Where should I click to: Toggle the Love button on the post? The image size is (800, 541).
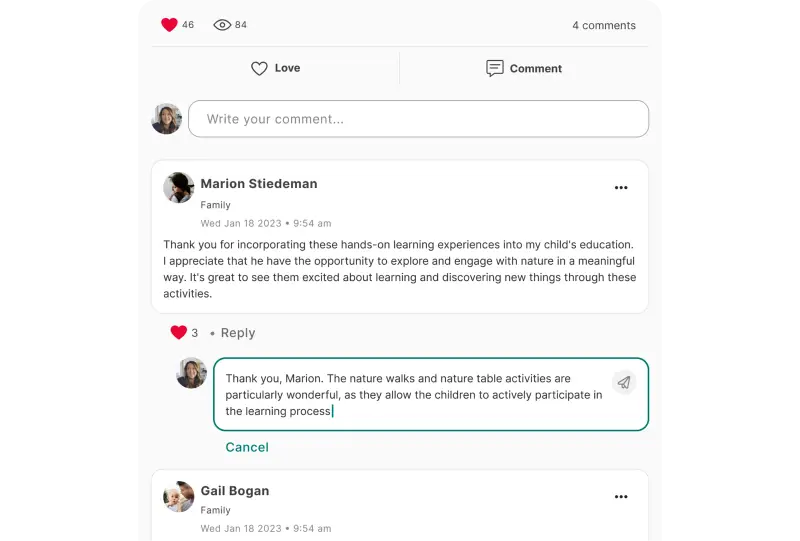point(276,68)
